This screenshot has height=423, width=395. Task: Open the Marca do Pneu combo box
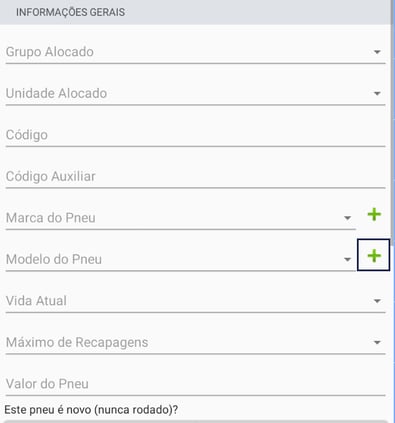coord(180,219)
